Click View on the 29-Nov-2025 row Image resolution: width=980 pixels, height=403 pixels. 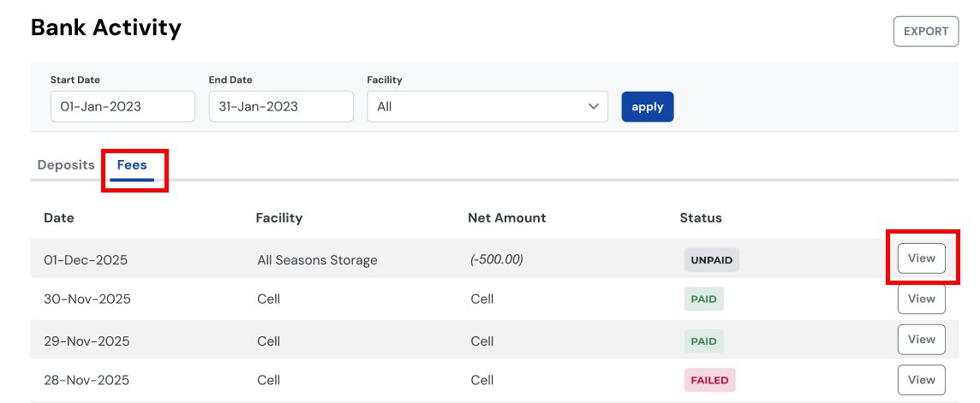tap(921, 340)
